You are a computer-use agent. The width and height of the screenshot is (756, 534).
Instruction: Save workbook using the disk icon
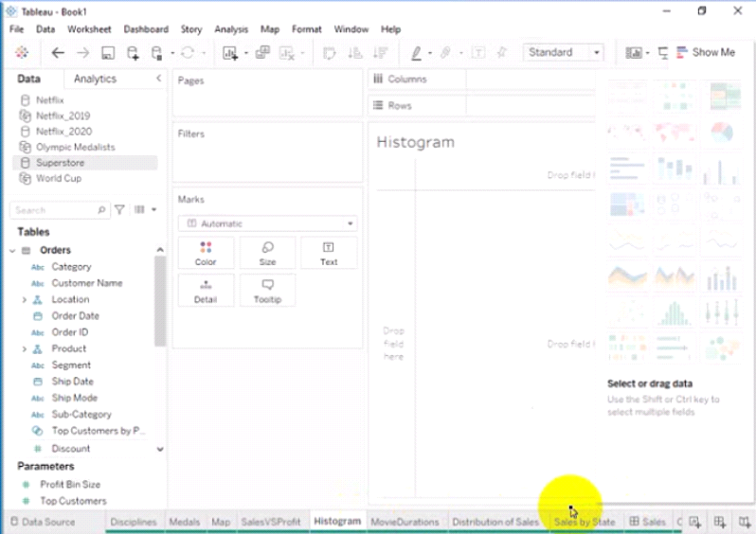(108, 53)
